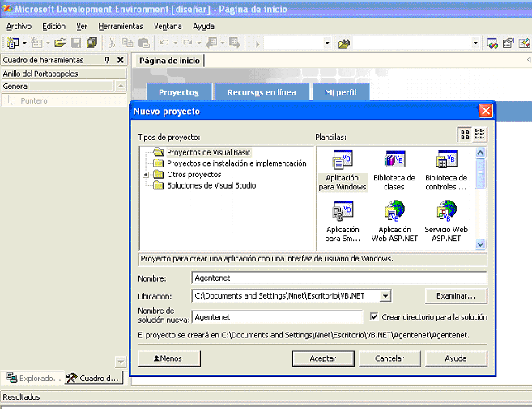The image size is (532, 411).
Task: Open the Archivo menu
Action: pyautogui.click(x=19, y=27)
